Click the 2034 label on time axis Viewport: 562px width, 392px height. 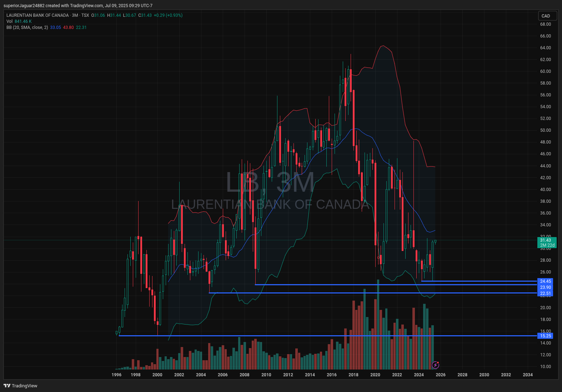528,375
